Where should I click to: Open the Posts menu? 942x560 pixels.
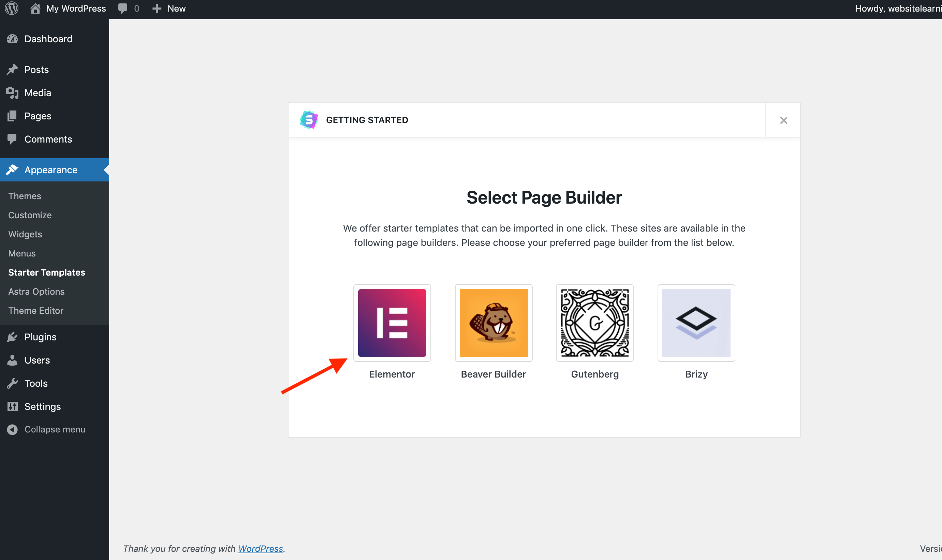click(55, 70)
